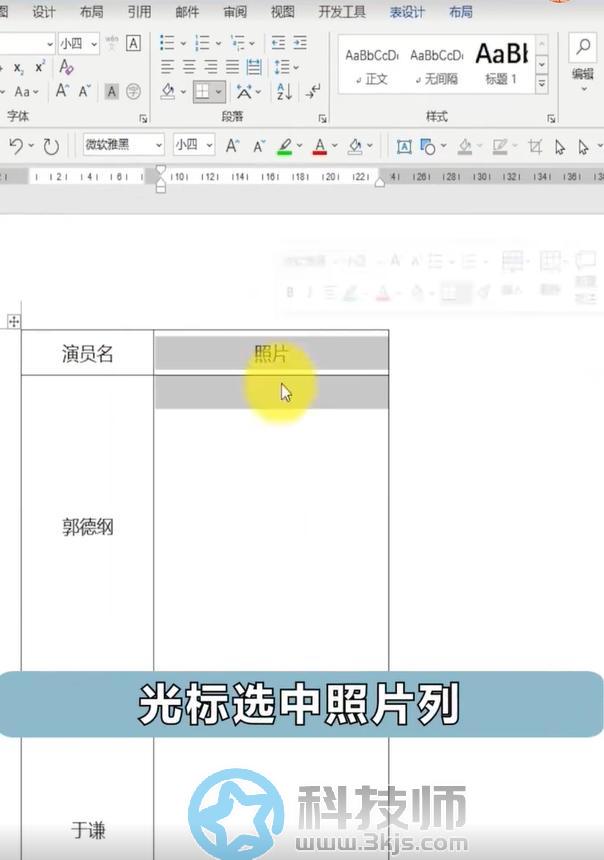The width and height of the screenshot is (604, 860).
Task: Toggle subscript formatting
Action: [x=19, y=68]
